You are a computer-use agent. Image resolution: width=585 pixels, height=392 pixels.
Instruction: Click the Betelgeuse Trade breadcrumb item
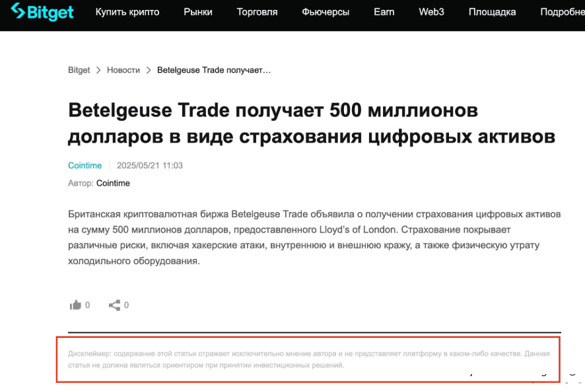click(x=214, y=70)
